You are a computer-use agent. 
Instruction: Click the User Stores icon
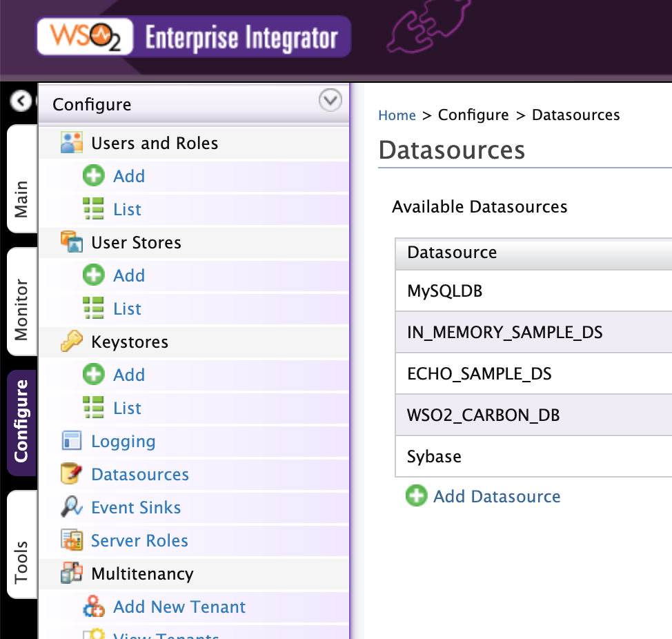click(72, 242)
